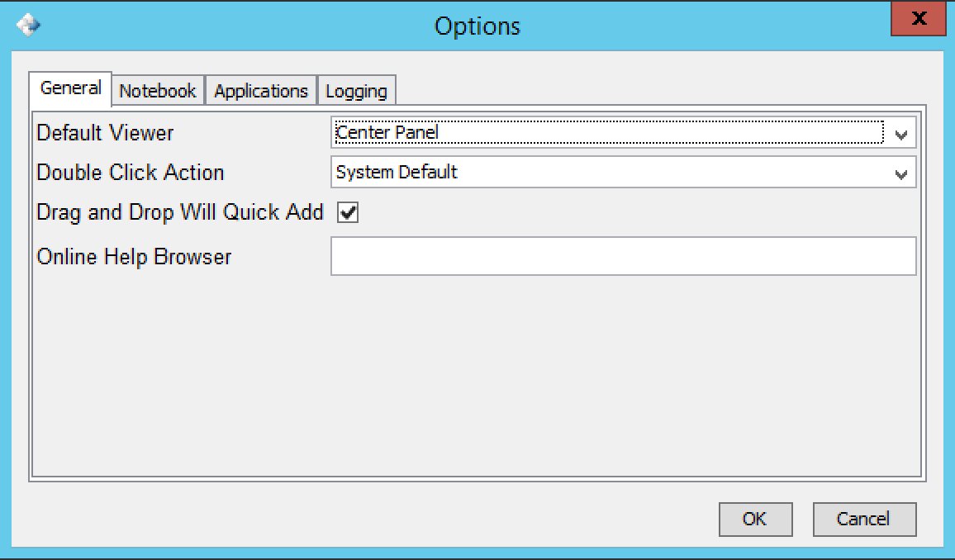Click the Drag and Drop Will Quick Add label
The height and width of the screenshot is (560, 955).
180,212
